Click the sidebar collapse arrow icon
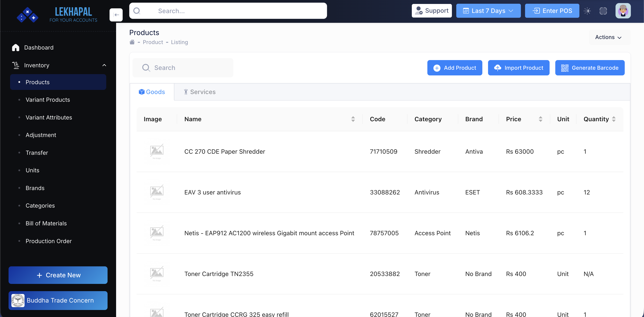644x317 pixels. [x=116, y=15]
